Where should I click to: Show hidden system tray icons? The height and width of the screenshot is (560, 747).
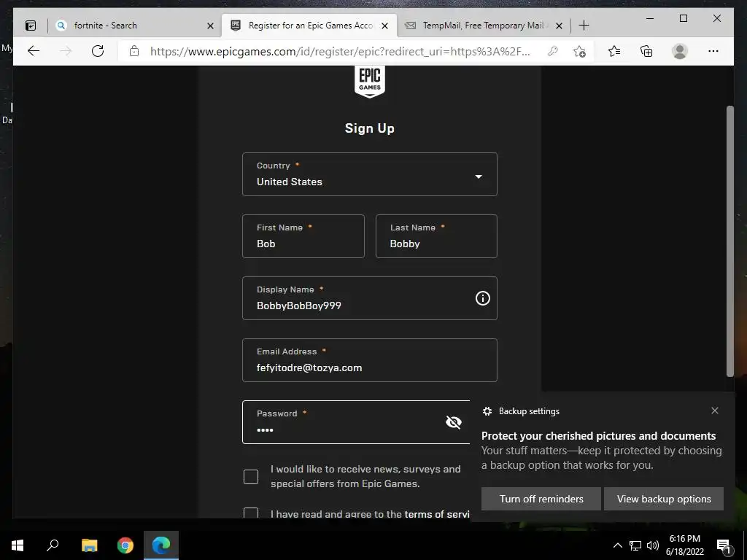click(x=617, y=545)
